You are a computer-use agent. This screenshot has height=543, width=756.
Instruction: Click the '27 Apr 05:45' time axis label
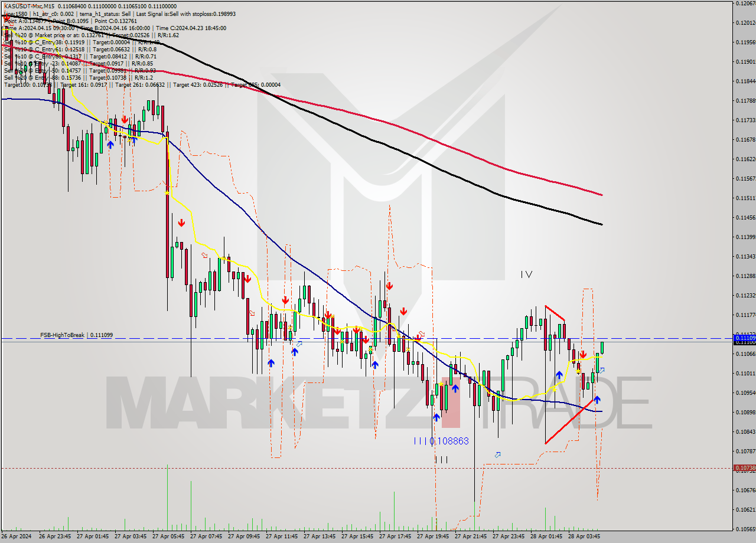(x=169, y=537)
